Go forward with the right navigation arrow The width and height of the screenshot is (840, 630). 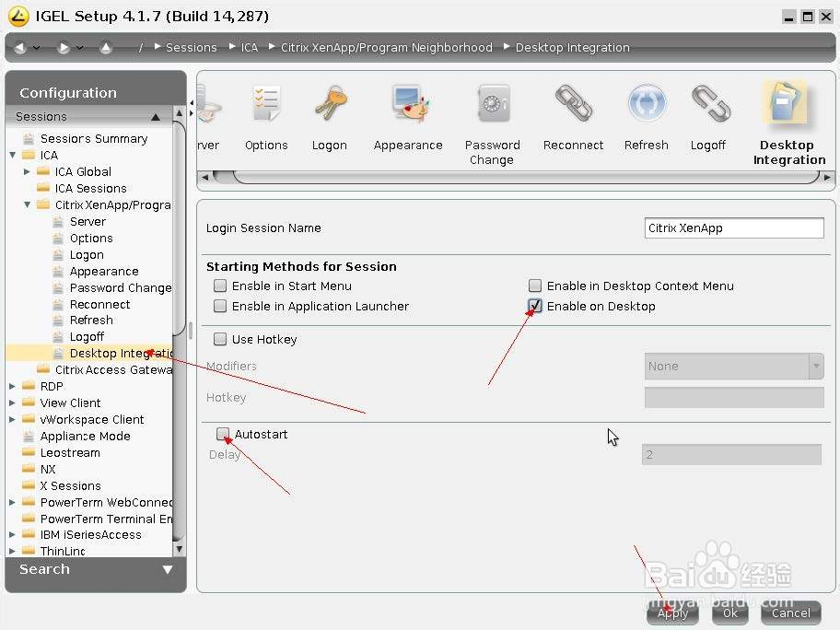click(x=64, y=48)
